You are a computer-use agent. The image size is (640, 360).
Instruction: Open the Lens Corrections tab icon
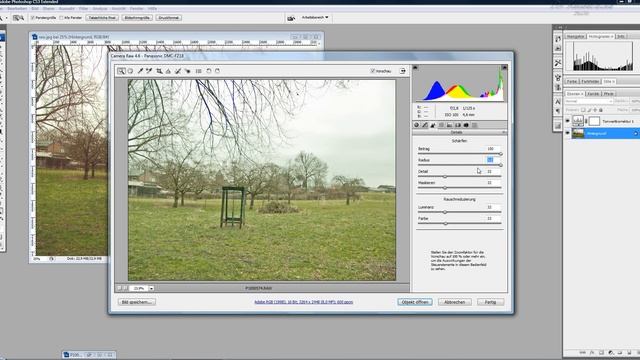coord(458,125)
